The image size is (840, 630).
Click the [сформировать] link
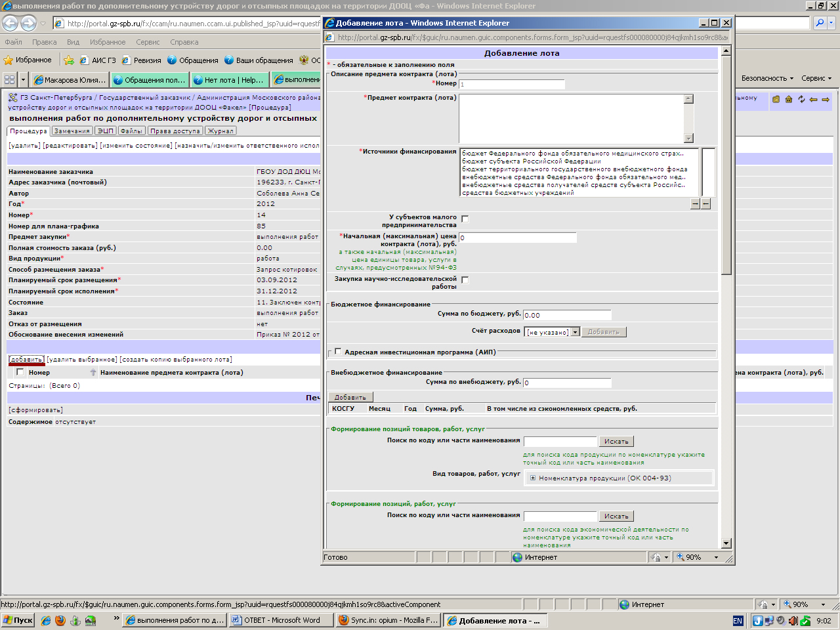(35, 410)
